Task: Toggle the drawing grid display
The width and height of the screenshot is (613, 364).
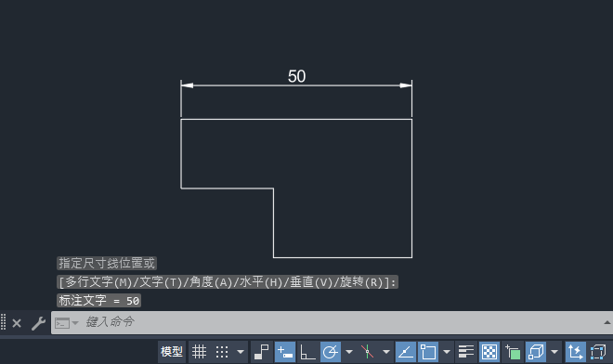Action: [199, 352]
